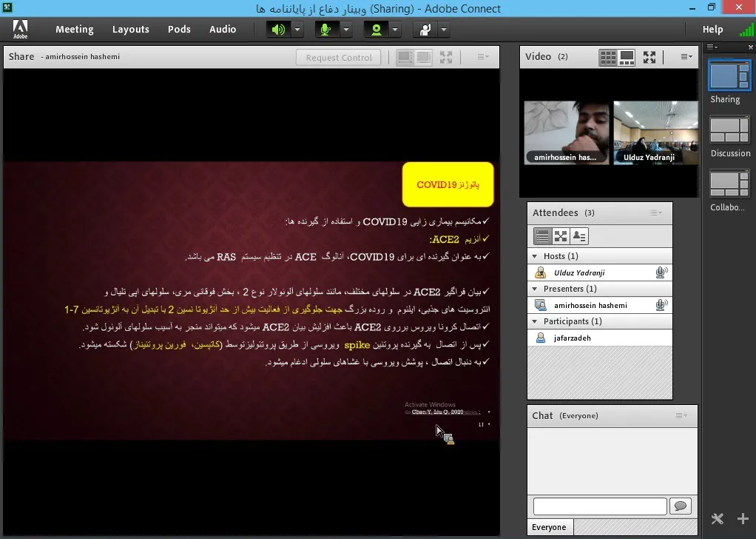Expand the raise hand status dropdown

(x=444, y=30)
